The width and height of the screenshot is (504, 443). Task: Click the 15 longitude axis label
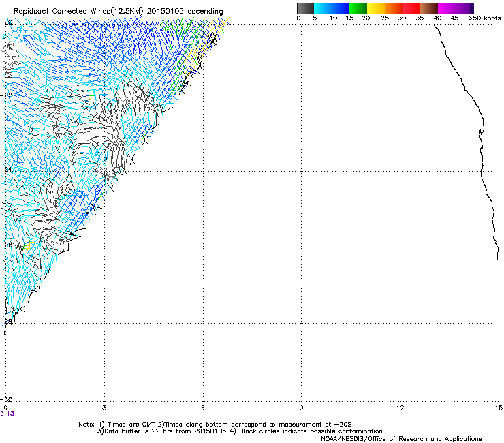coord(499,408)
